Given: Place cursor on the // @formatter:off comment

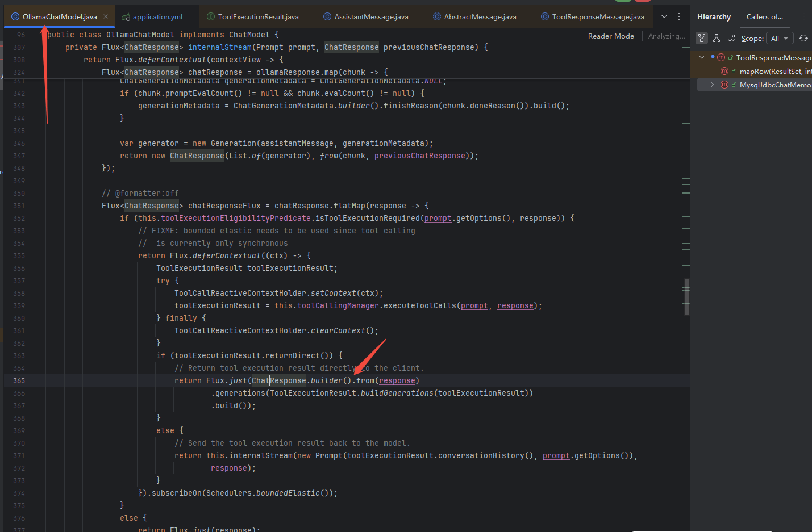Looking at the screenshot, I should [x=140, y=193].
